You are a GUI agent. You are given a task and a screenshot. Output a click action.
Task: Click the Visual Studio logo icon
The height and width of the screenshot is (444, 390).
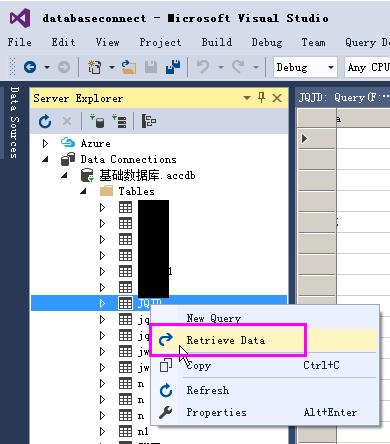[x=20, y=18]
